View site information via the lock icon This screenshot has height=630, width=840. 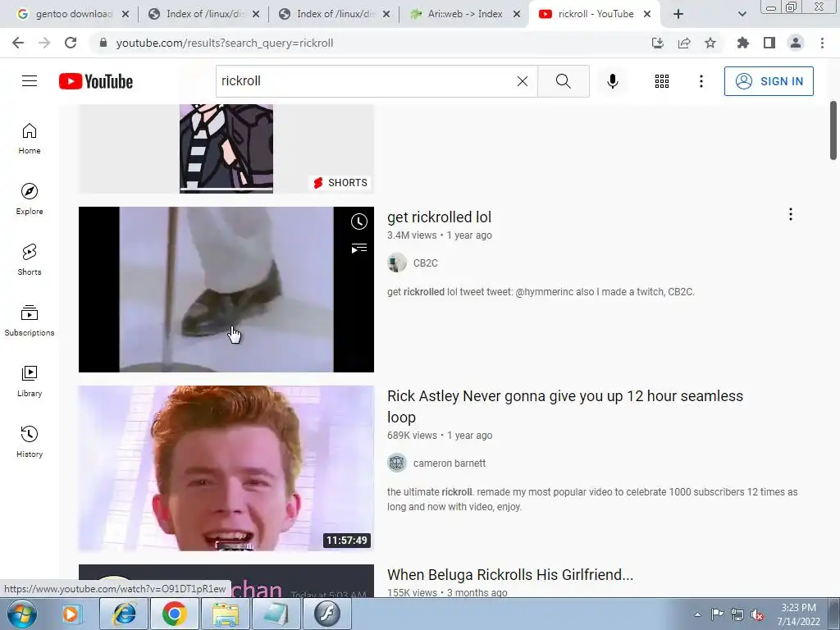pos(103,43)
